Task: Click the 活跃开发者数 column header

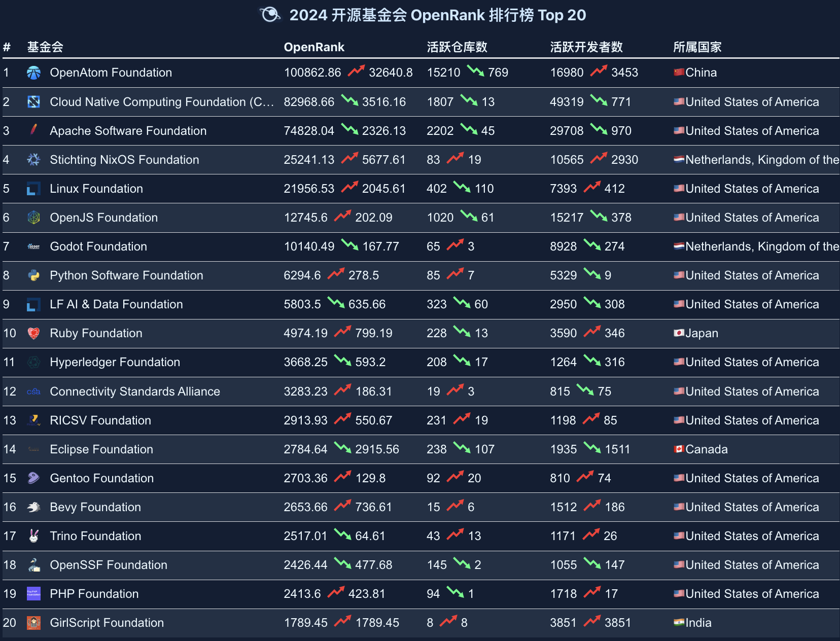Action: click(586, 47)
